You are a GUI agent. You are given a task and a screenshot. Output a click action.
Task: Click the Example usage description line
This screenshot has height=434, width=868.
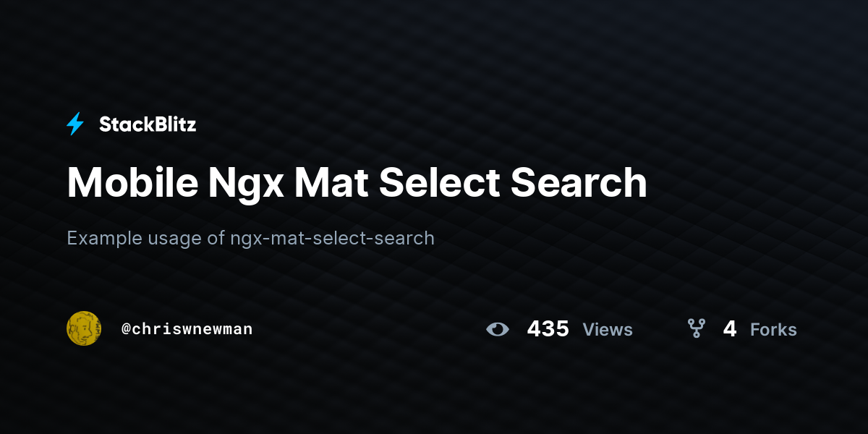(250, 238)
